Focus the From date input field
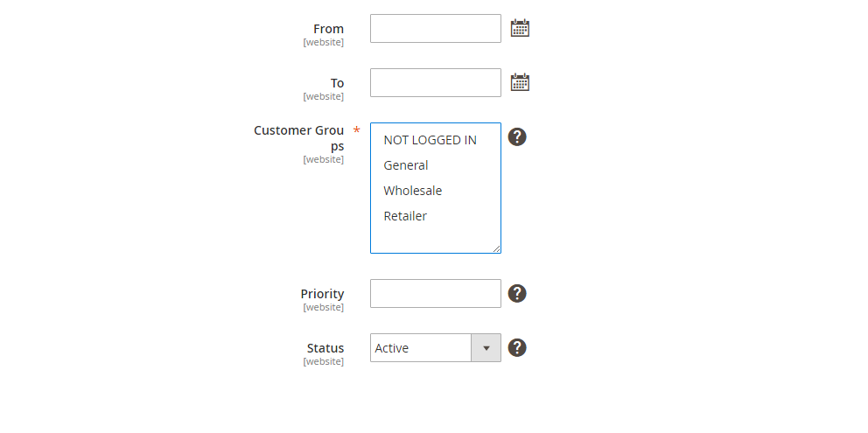This screenshot has width=868, height=433. coord(436,28)
